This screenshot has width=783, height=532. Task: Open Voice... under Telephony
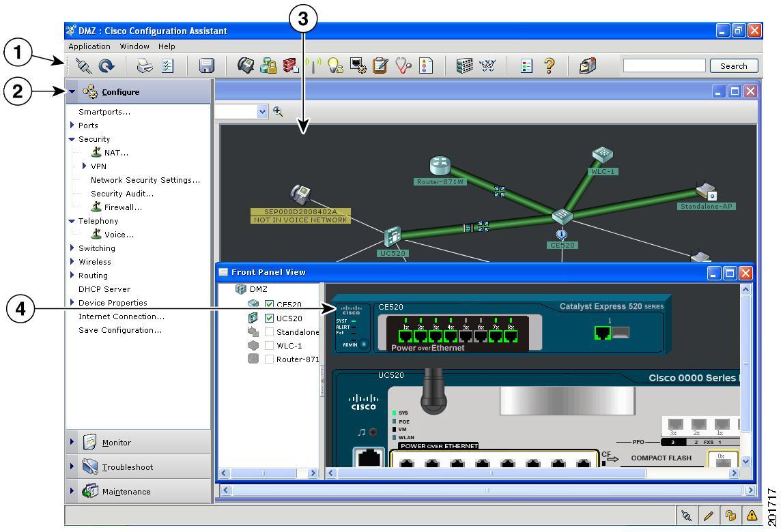click(x=119, y=235)
